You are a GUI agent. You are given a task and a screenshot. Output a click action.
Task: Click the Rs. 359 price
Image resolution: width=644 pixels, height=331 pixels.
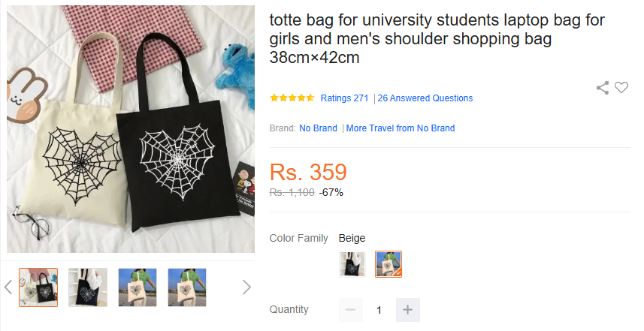pyautogui.click(x=308, y=173)
